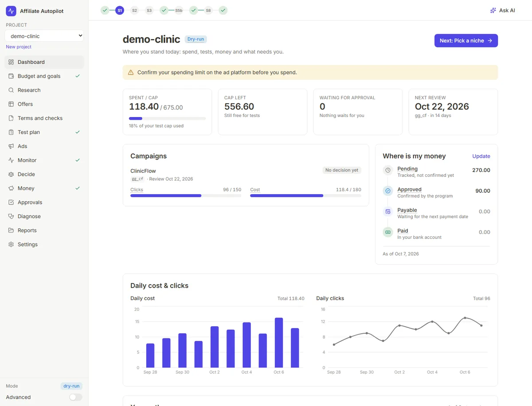
Task: Click the folder icon next to Reports
Action: 11,230
